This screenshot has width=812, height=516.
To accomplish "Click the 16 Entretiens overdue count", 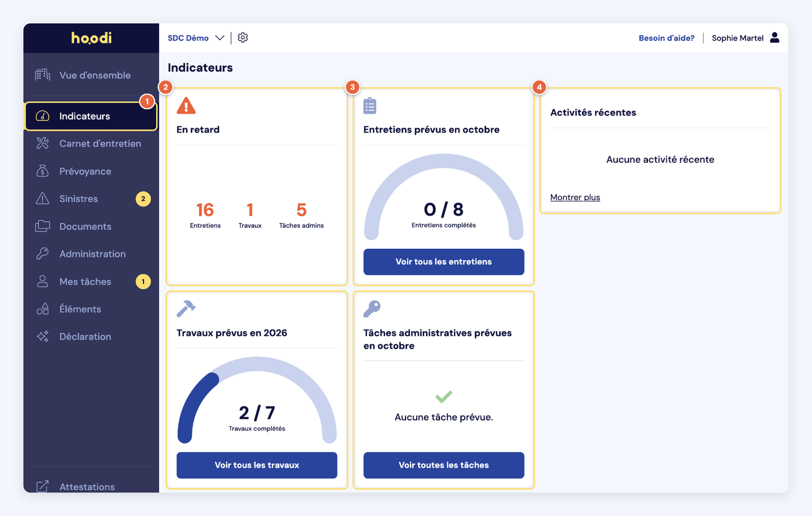I will click(x=205, y=215).
